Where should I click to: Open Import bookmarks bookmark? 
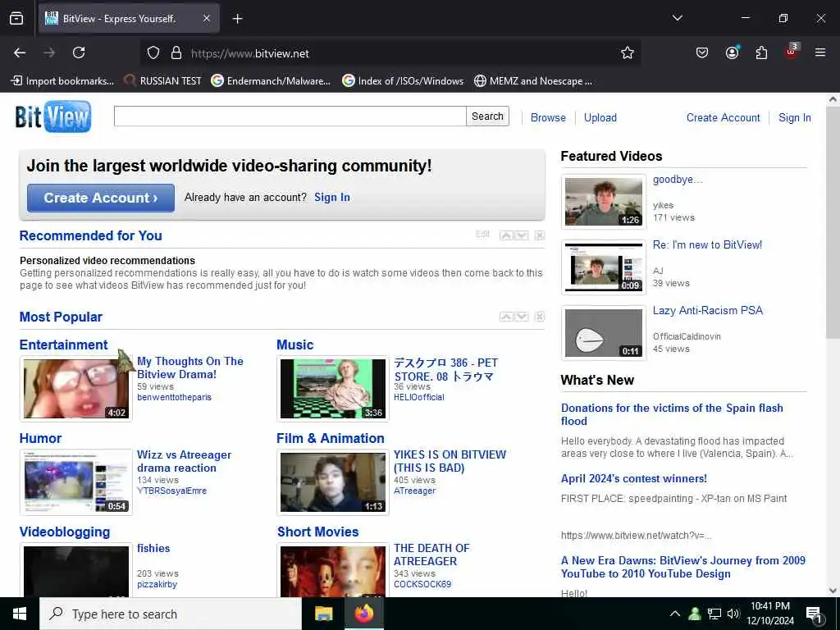click(62, 81)
